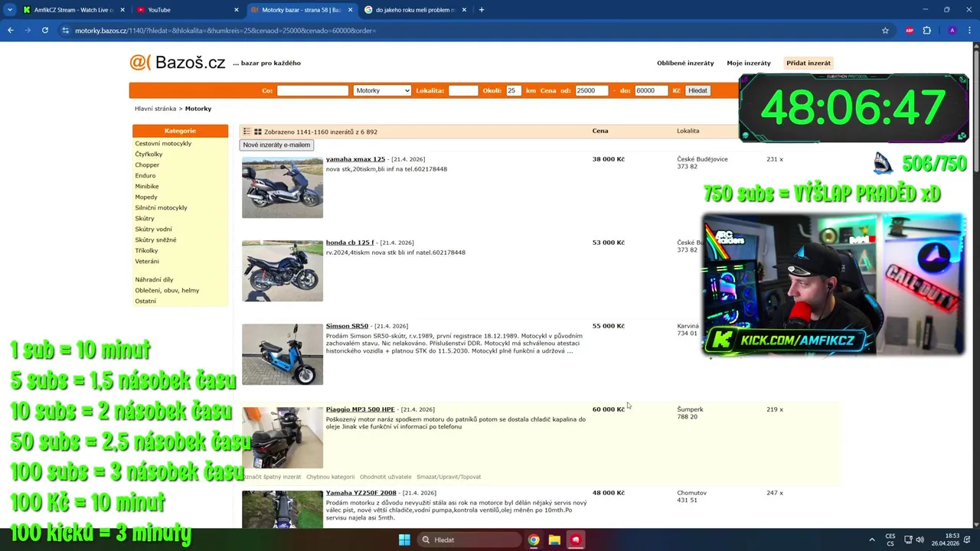Open the Windows Start menu
The width and height of the screenshot is (980, 551).
click(404, 540)
